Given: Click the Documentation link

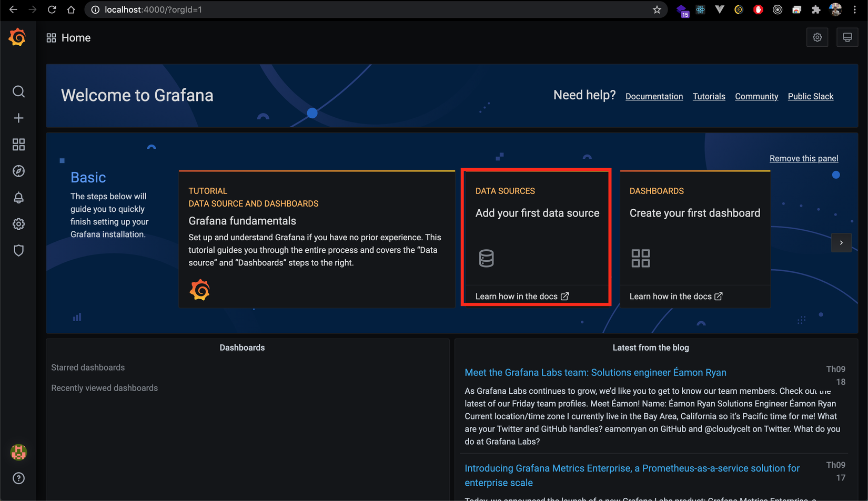Looking at the screenshot, I should [654, 96].
